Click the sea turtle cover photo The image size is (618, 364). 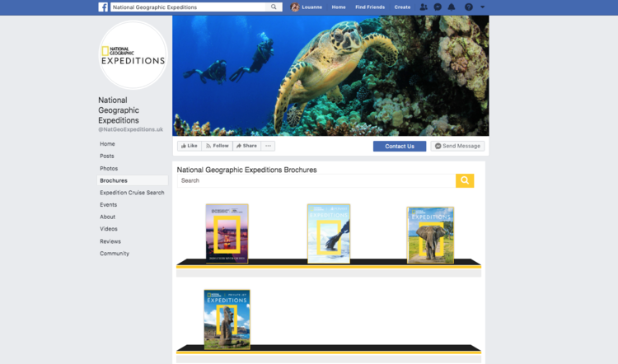(330, 76)
